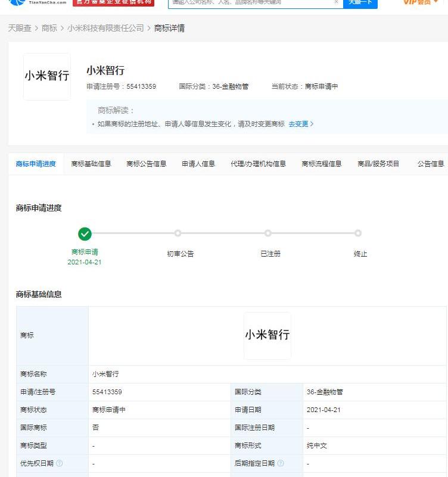Click the 纯中文 trademark form value
This screenshot has height=477, width=448.
(x=317, y=446)
